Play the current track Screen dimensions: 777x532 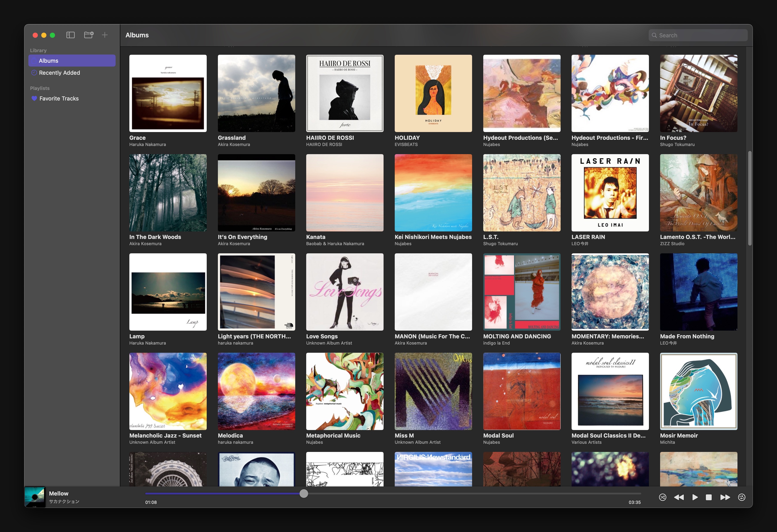pos(695,497)
